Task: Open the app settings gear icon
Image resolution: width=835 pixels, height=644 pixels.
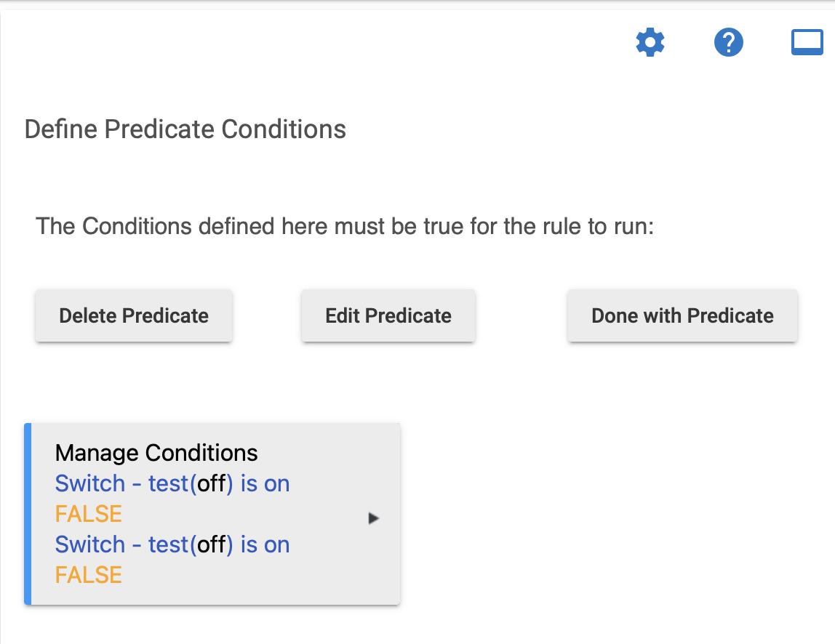Action: (650, 43)
